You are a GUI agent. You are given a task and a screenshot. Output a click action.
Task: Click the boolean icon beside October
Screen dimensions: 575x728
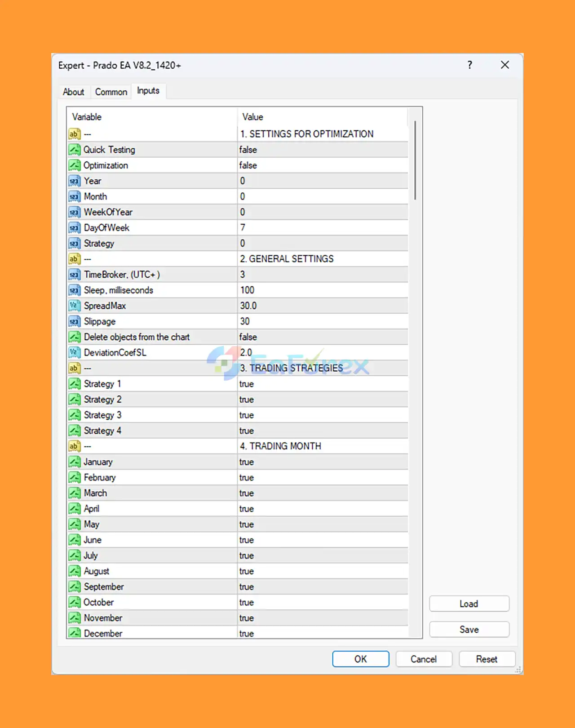[74, 602]
